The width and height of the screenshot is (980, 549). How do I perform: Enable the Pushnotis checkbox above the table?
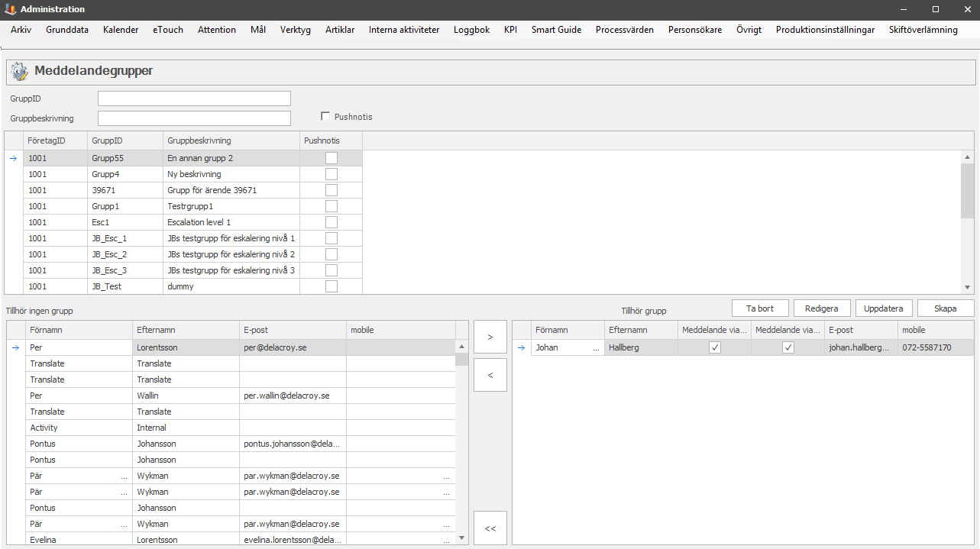pos(325,117)
